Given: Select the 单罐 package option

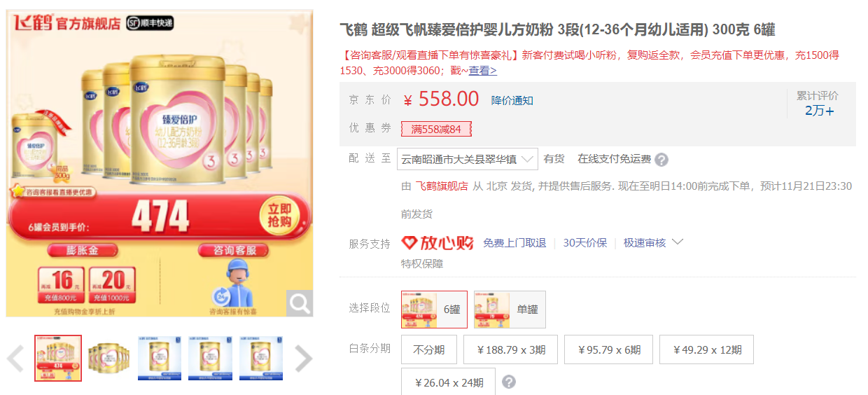Looking at the screenshot, I should tap(510, 310).
